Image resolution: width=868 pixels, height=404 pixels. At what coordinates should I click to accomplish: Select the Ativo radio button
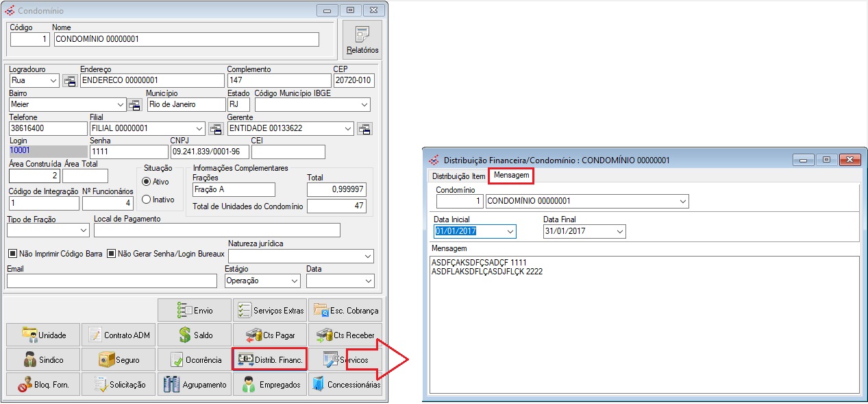(x=146, y=182)
